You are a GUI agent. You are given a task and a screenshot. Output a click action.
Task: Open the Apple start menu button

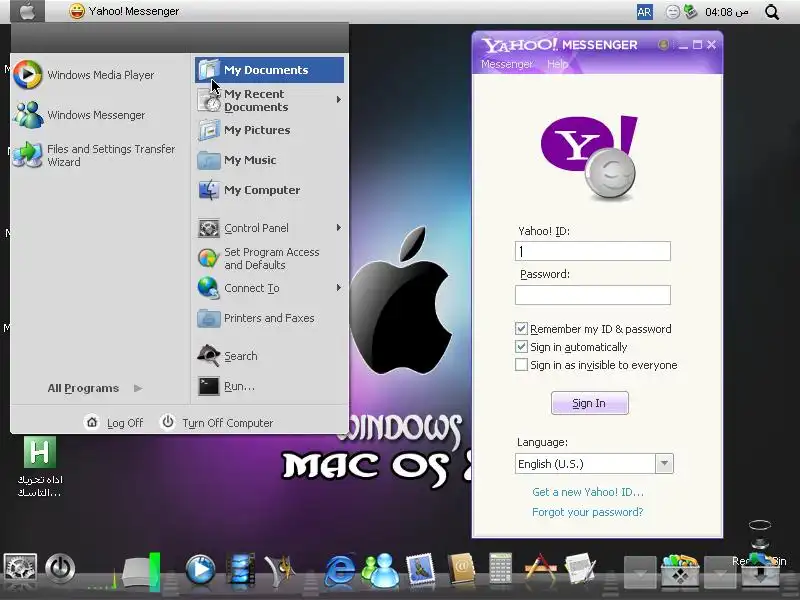point(28,11)
